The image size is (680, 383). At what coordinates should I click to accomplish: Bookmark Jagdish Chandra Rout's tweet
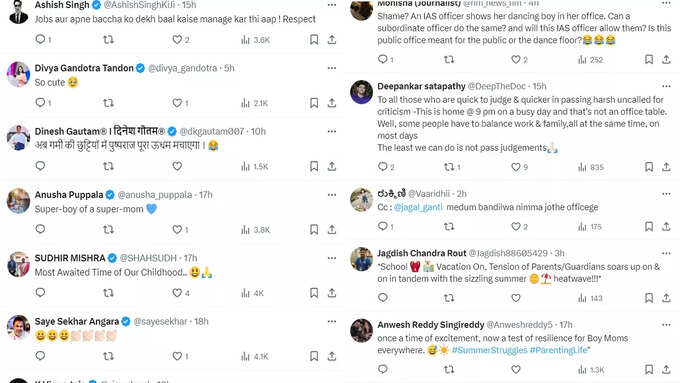[x=649, y=298]
